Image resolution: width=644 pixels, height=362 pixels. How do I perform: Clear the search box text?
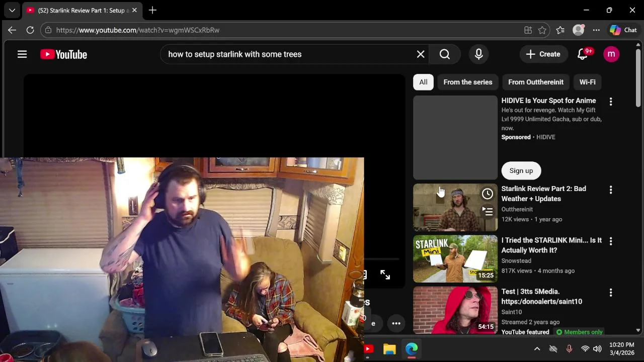click(421, 54)
